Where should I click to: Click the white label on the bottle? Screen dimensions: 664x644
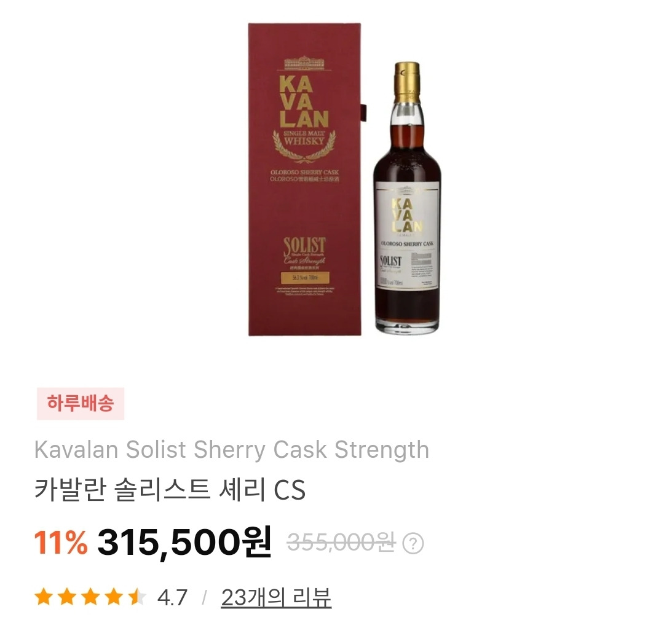[407, 236]
